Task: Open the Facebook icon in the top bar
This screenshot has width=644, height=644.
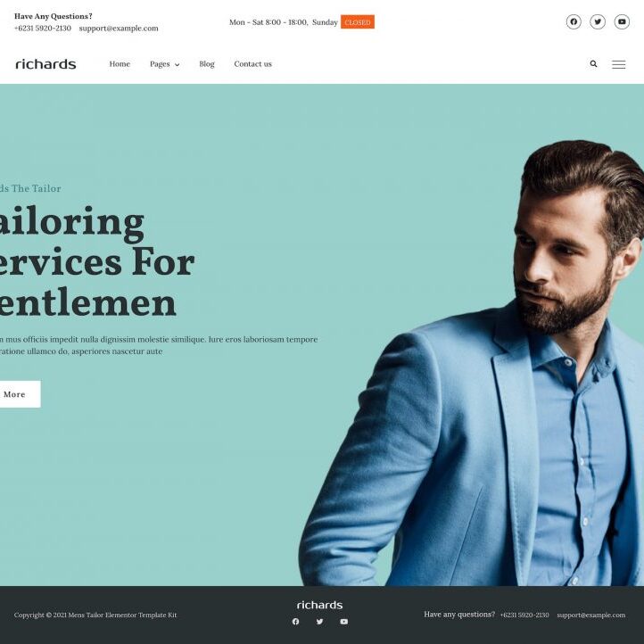Action: click(574, 21)
